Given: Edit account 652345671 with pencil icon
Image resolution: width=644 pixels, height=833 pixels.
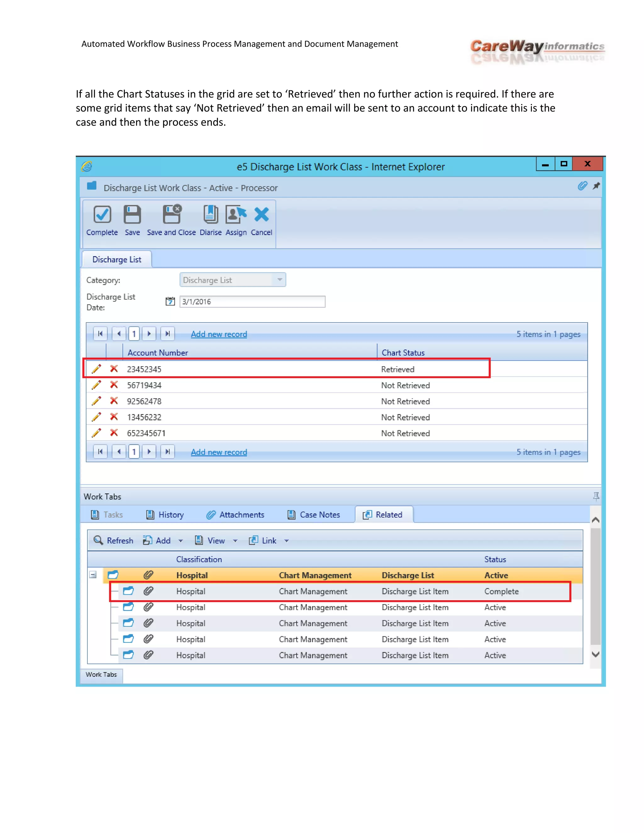Looking at the screenshot, I should (x=97, y=433).
